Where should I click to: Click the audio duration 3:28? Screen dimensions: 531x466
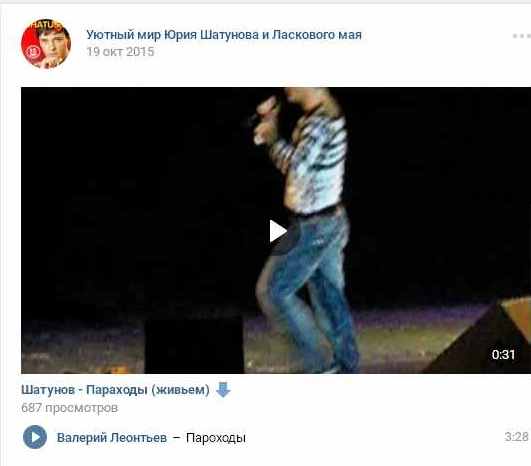coord(516,437)
